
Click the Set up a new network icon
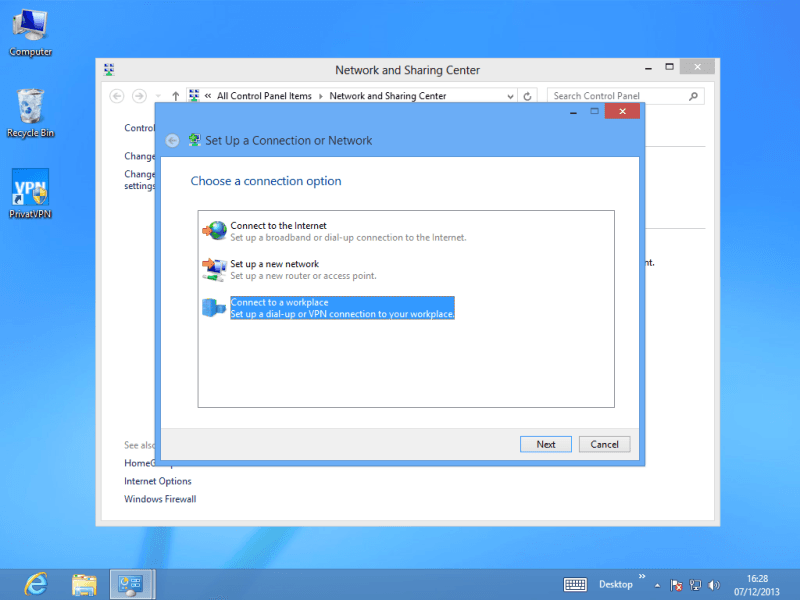click(x=214, y=269)
